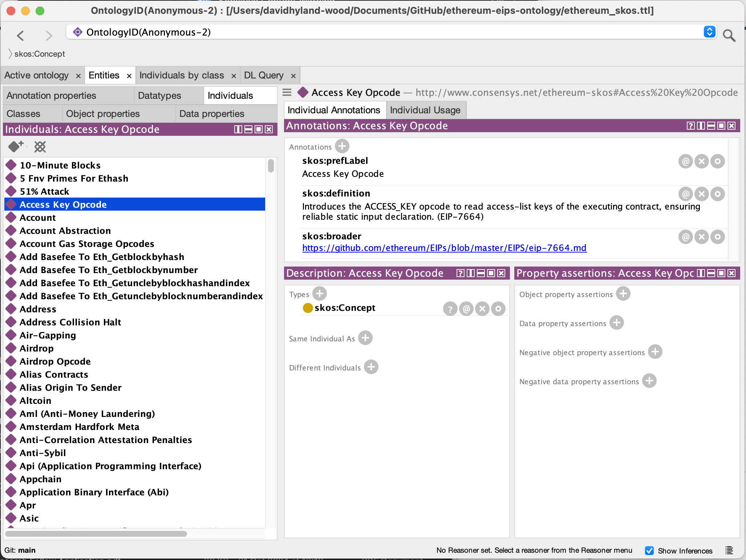The height and width of the screenshot is (560, 746).
Task: Close the Individuals list view
Action: (x=269, y=129)
